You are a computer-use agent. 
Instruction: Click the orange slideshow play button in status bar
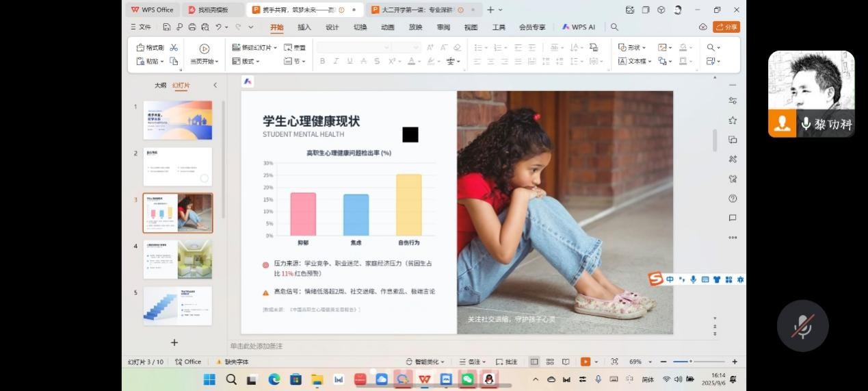click(585, 362)
